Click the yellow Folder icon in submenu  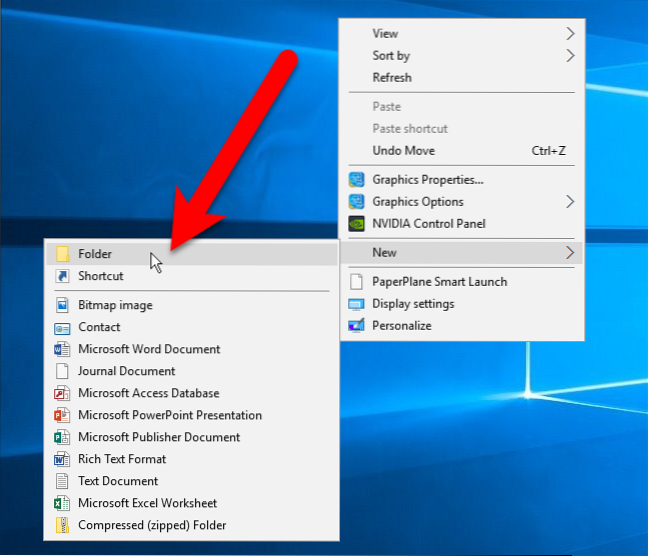click(x=62, y=254)
